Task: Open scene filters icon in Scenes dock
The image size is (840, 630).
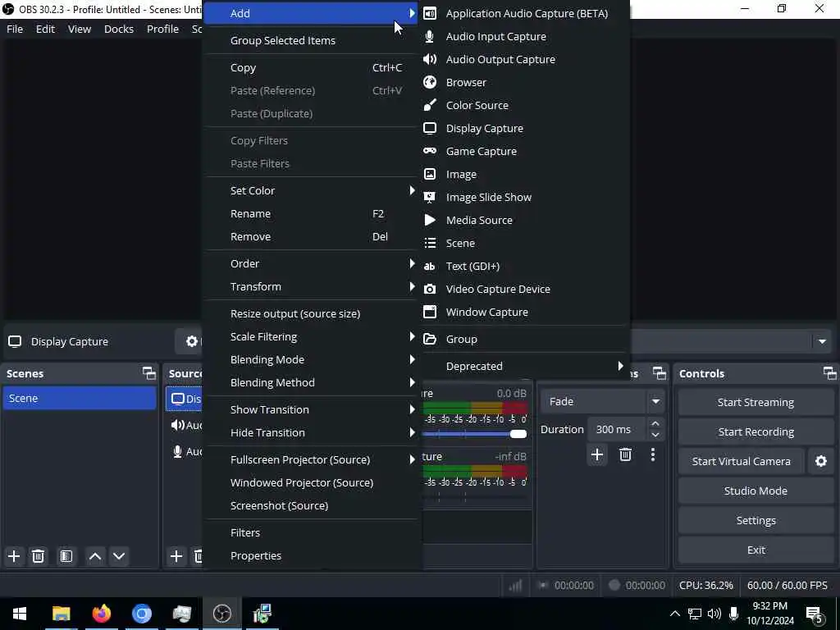Action: (x=66, y=556)
